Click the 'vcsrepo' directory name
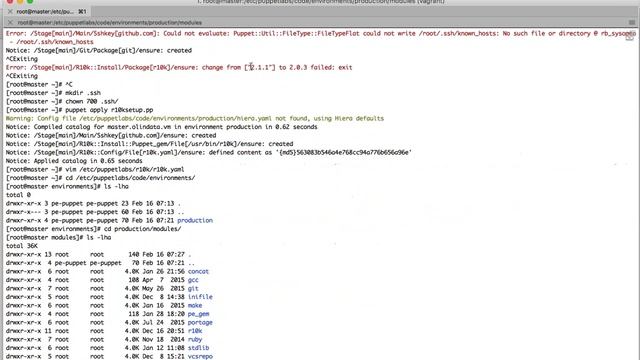This screenshot has height=360, width=640. [200, 356]
